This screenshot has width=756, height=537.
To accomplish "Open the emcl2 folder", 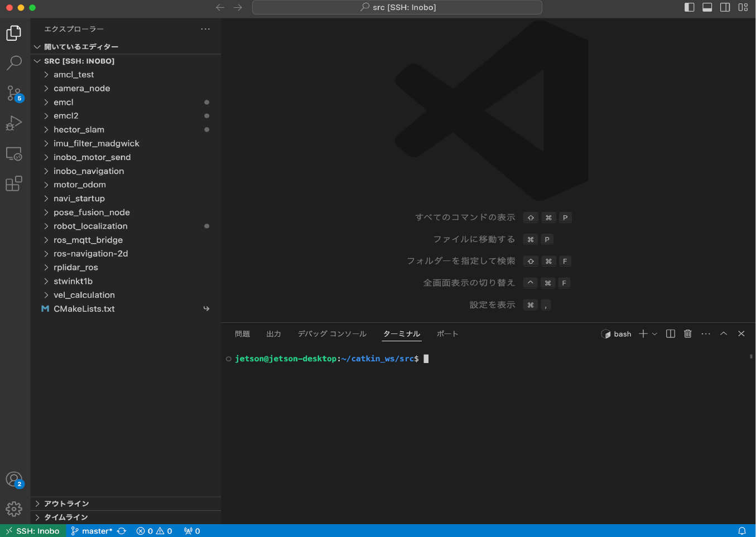I will [x=126, y=115].
